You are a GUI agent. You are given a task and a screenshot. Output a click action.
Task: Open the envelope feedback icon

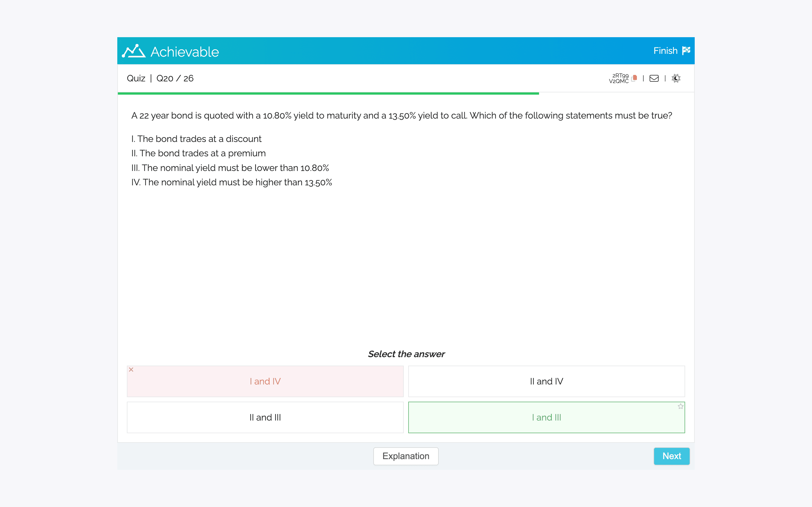click(x=654, y=78)
